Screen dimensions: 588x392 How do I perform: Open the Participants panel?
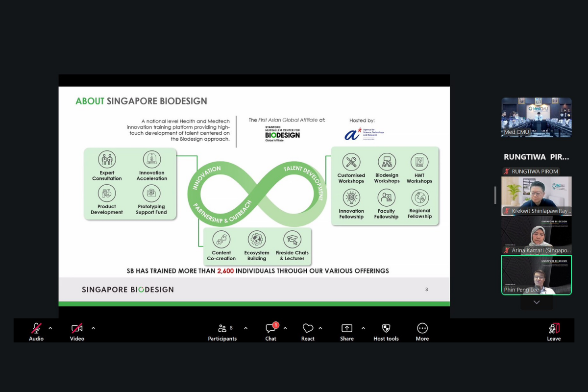pos(222,331)
